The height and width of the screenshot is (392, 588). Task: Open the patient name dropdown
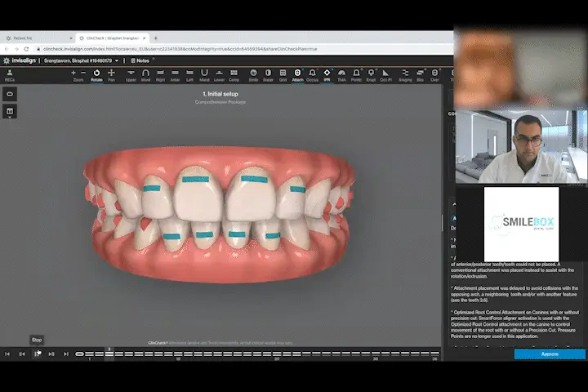[x=117, y=60]
